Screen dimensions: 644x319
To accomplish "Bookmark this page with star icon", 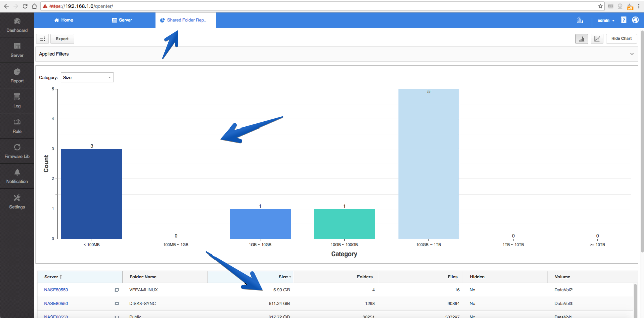I will (x=600, y=6).
